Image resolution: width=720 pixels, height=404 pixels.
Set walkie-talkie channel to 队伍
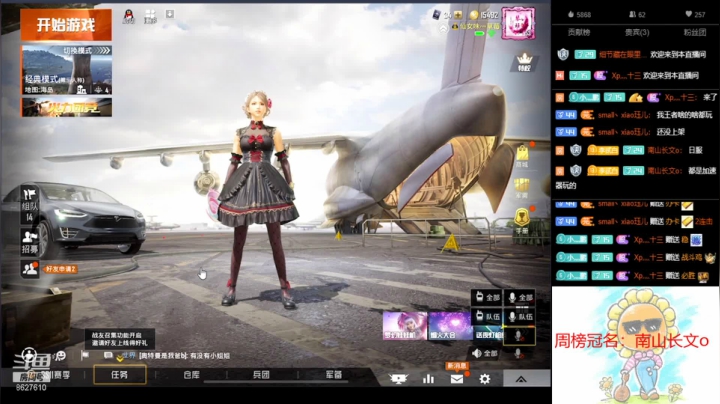tap(487, 316)
